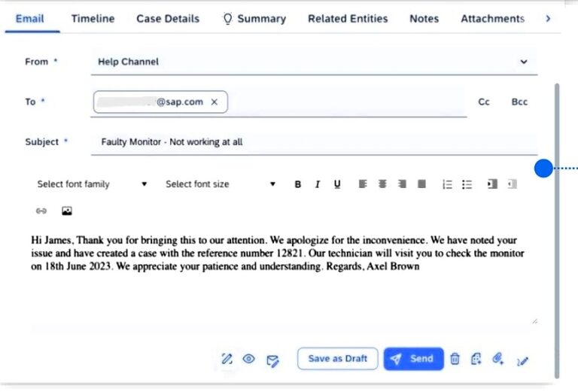Viewport: 578px width, 392px height.
Task: Click the vertical scrollbar on the right
Action: click(x=557, y=226)
